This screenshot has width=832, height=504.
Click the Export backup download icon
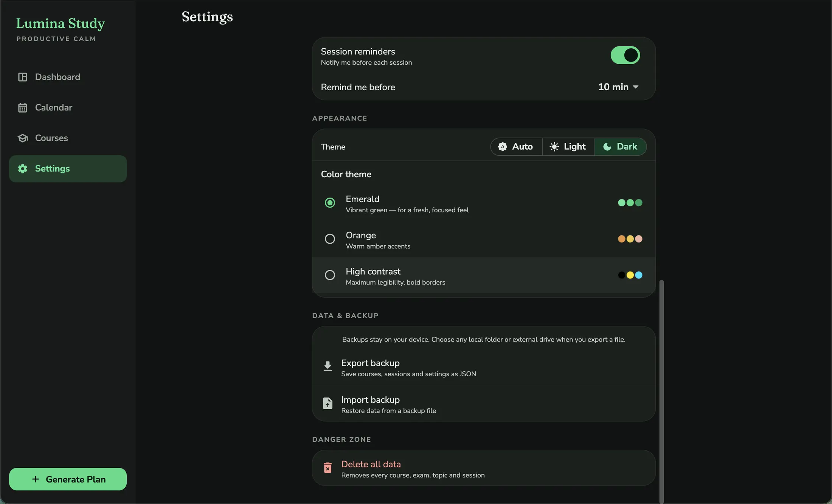(x=328, y=366)
